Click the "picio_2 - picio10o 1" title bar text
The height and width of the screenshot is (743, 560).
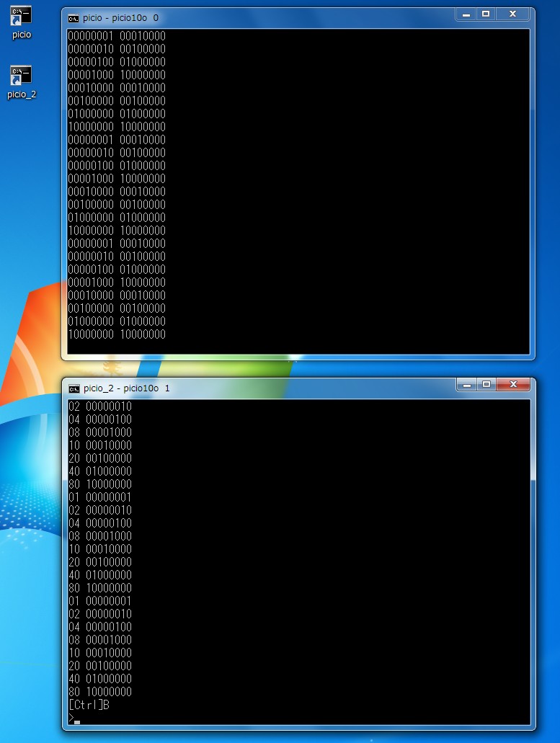coord(127,388)
